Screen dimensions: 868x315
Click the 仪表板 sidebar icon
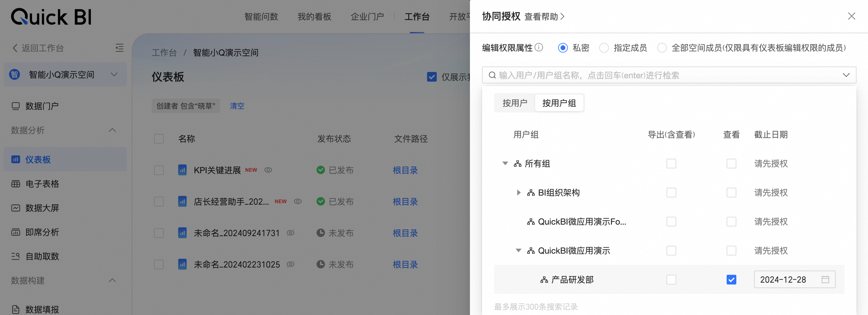tap(15, 159)
